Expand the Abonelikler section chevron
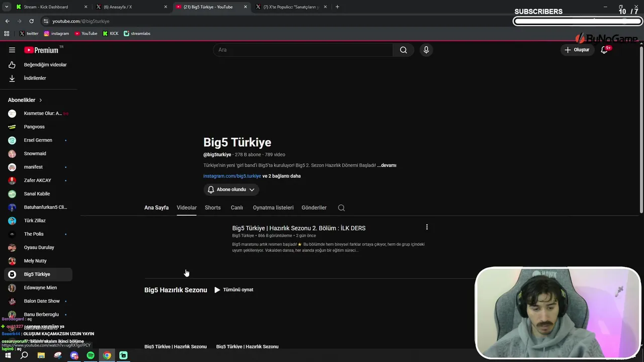Screen dimensions: 644x362 click(x=41, y=100)
